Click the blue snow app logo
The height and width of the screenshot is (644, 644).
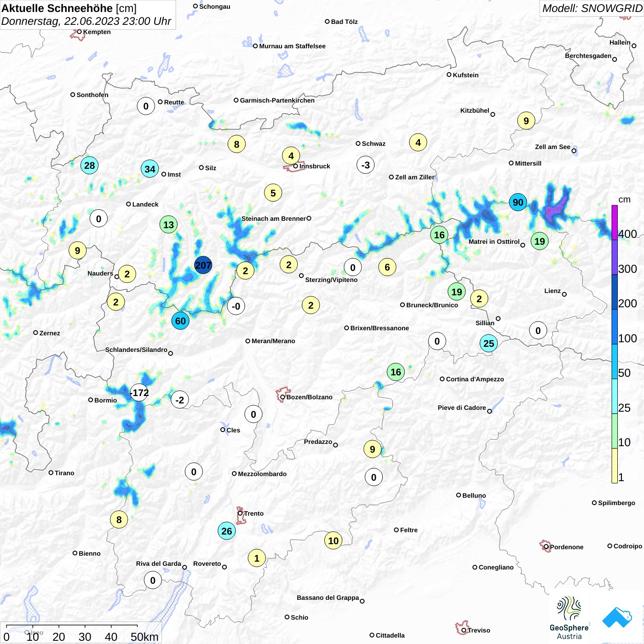(x=617, y=617)
